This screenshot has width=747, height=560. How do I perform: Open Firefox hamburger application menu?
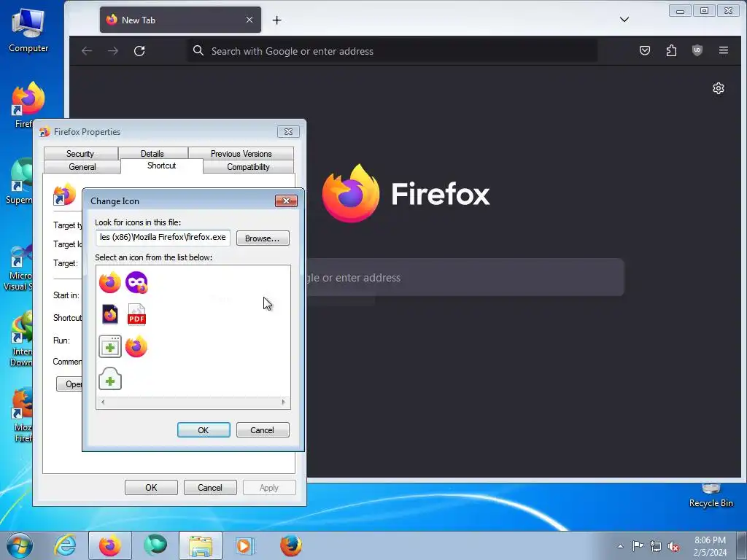point(723,50)
